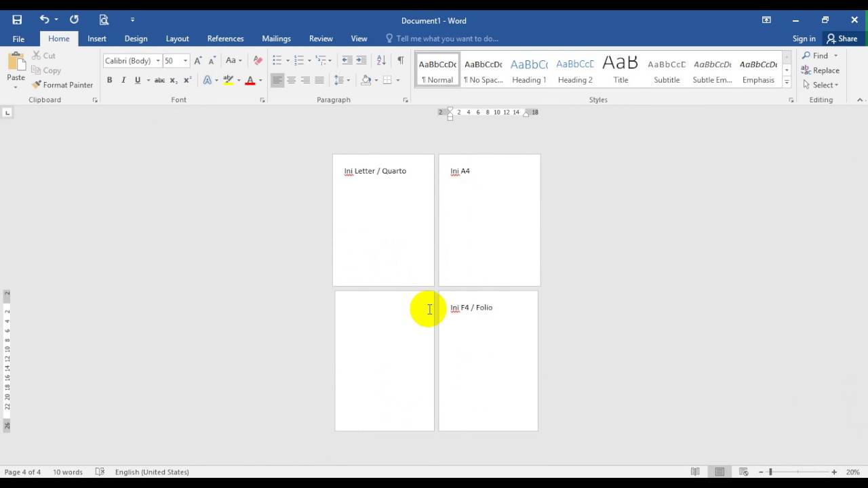Switch to the Layout tab
The image size is (868, 488).
coord(178,39)
